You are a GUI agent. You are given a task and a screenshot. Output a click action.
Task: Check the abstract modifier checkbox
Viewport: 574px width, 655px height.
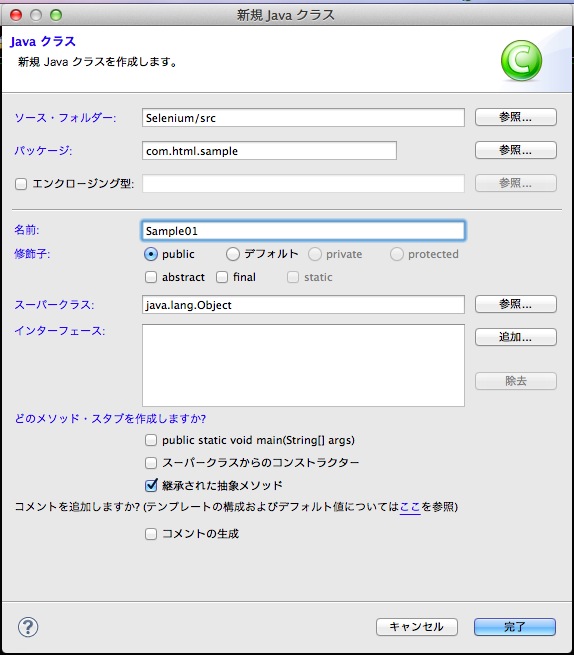click(151, 277)
